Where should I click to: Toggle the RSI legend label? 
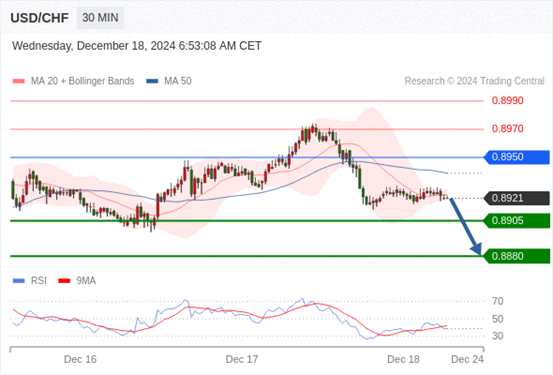click(x=38, y=280)
